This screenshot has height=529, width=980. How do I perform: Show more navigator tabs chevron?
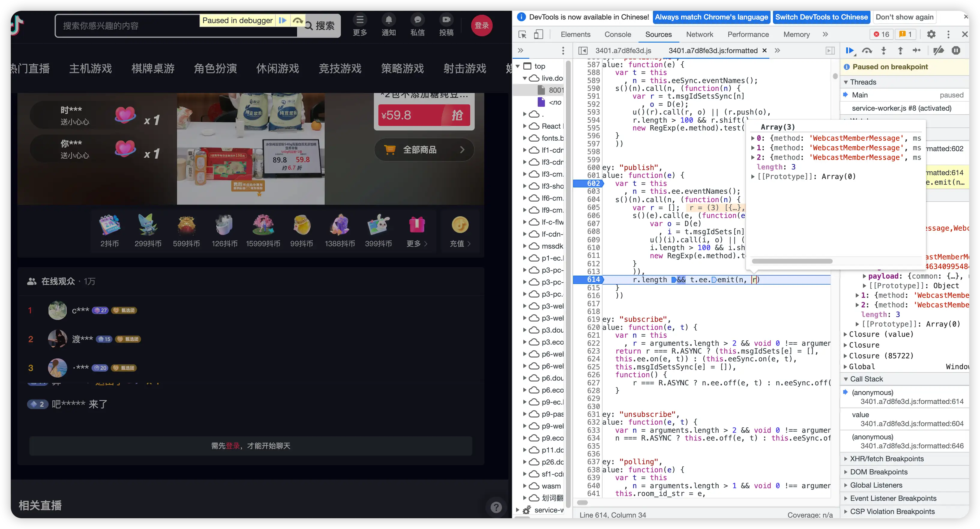[520, 51]
